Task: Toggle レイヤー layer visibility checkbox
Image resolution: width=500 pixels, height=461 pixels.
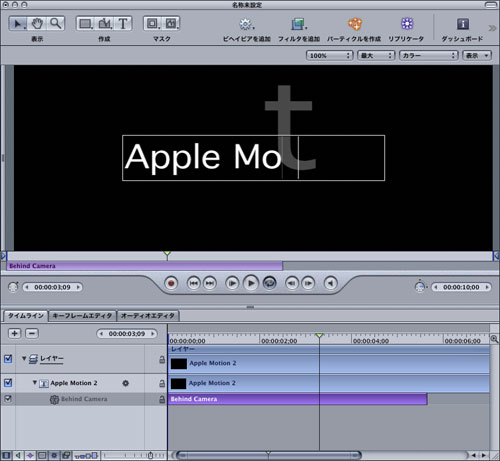Action: tap(8, 359)
